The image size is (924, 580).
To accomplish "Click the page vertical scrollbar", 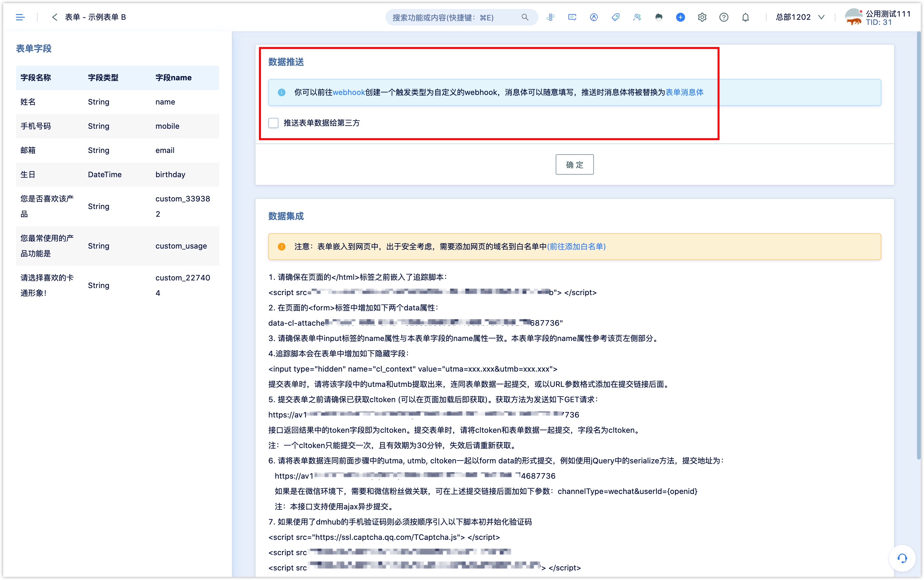I will [918, 245].
